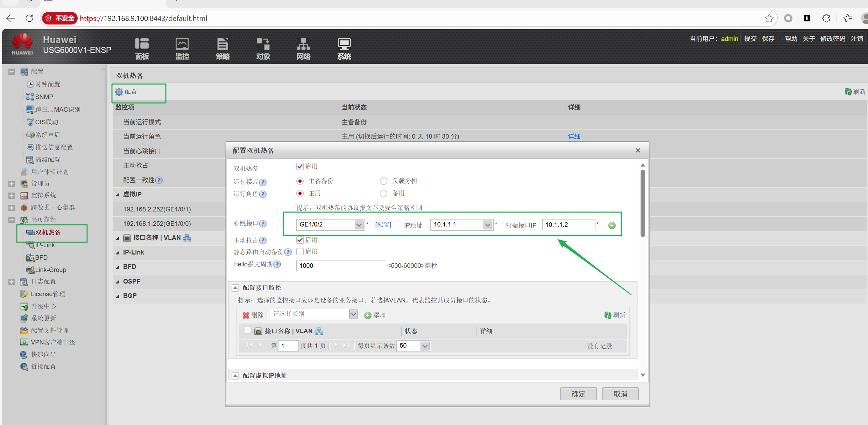Click help icon next to 运行模式
The image size is (868, 425).
[x=263, y=182]
